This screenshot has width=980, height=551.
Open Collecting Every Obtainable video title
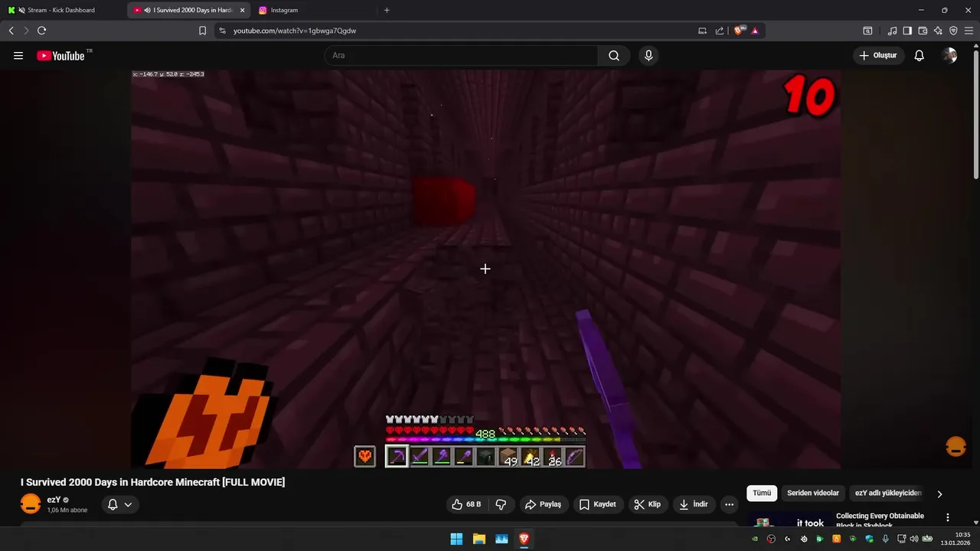[880, 520]
